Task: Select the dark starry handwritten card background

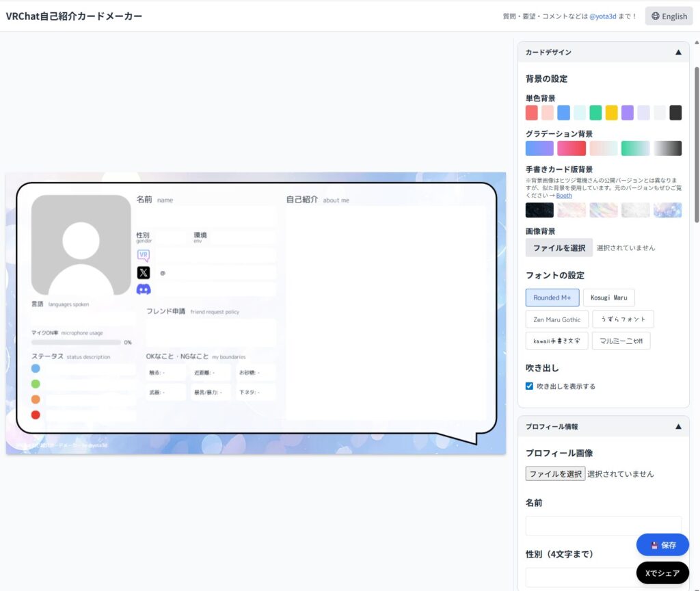Action: pyautogui.click(x=539, y=210)
